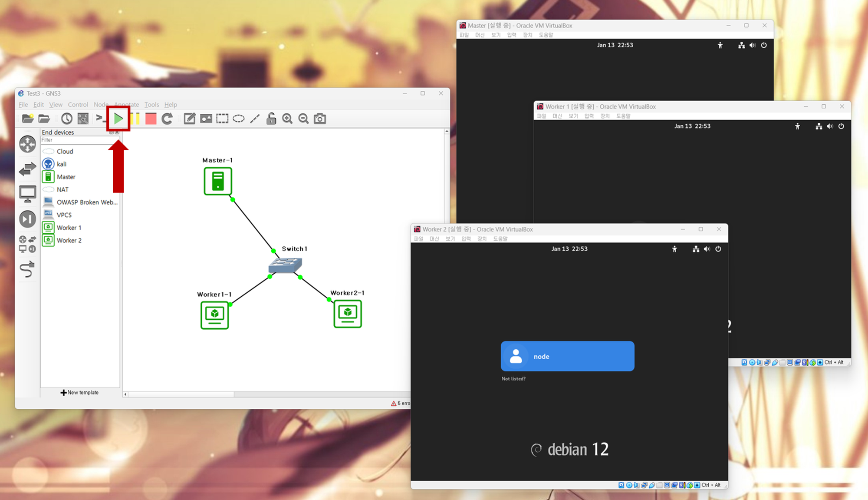This screenshot has height=500, width=868.
Task: Click the 'Not listed?' link
Action: click(513, 379)
